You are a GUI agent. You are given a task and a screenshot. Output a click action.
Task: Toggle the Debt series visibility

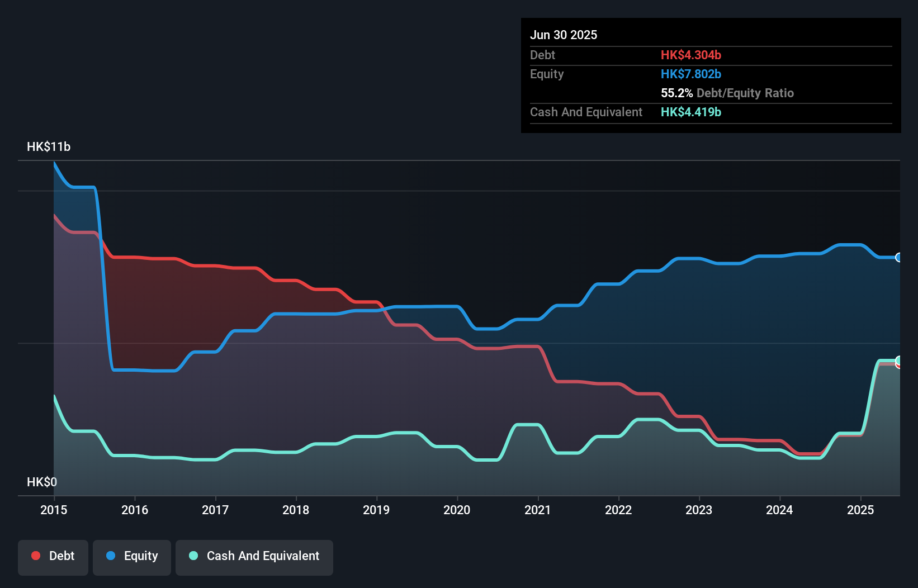[53, 557]
